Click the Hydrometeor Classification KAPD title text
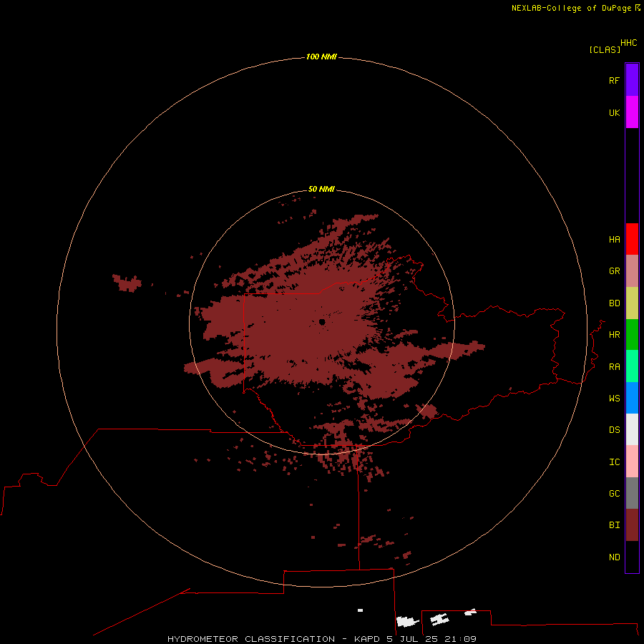Image resolution: width=644 pixels, height=644 pixels. point(322,639)
